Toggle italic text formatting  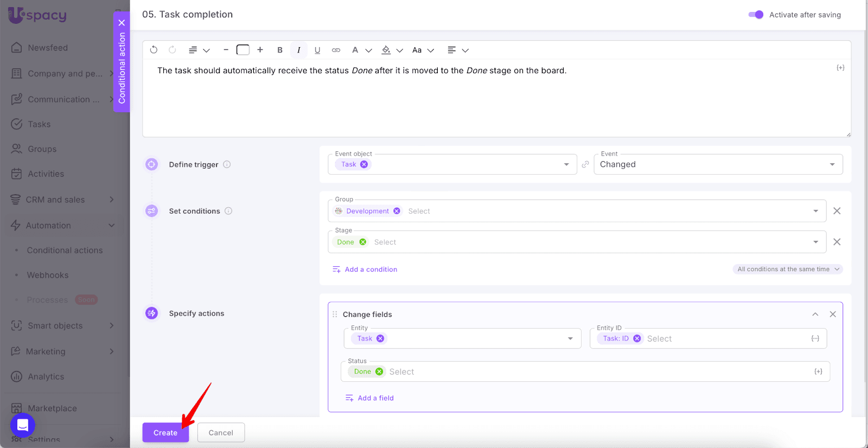point(298,50)
